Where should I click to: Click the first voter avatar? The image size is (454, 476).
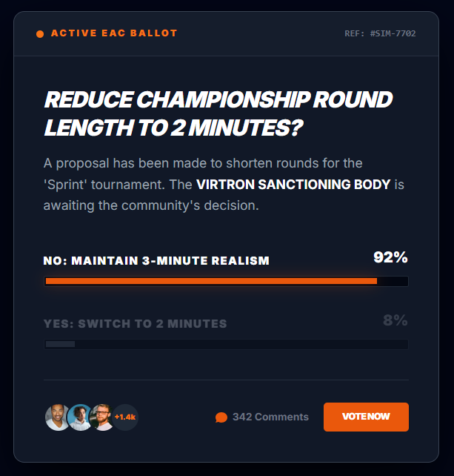tap(57, 417)
